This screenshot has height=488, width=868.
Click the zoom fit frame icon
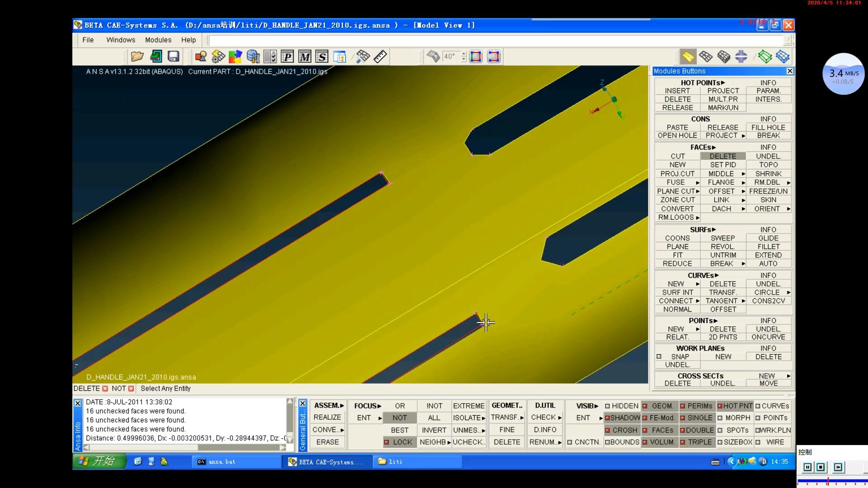tap(476, 56)
